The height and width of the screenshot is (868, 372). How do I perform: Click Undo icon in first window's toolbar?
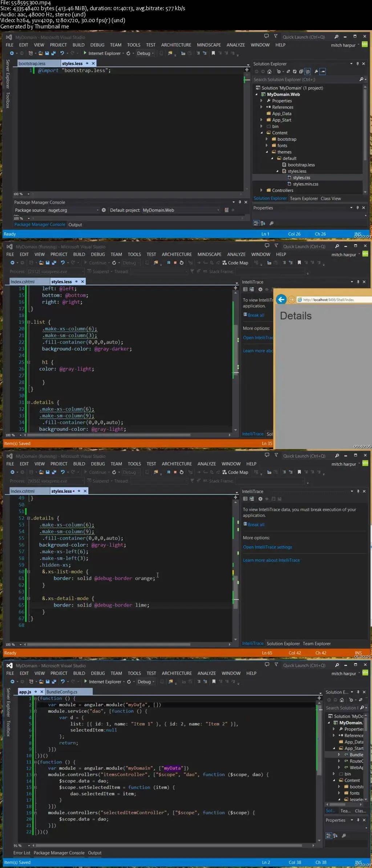(x=62, y=53)
